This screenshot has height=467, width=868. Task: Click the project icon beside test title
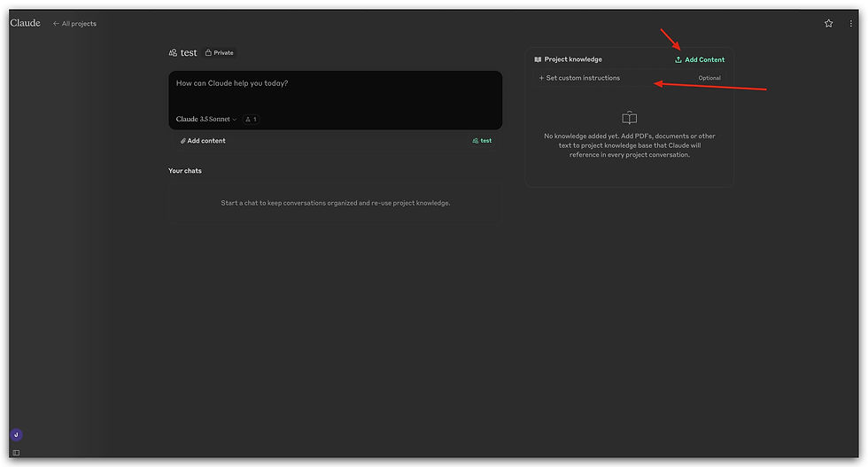[x=173, y=52]
